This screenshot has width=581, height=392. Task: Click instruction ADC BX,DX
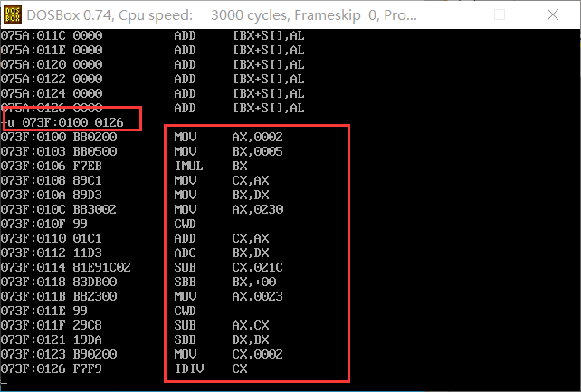[222, 253]
